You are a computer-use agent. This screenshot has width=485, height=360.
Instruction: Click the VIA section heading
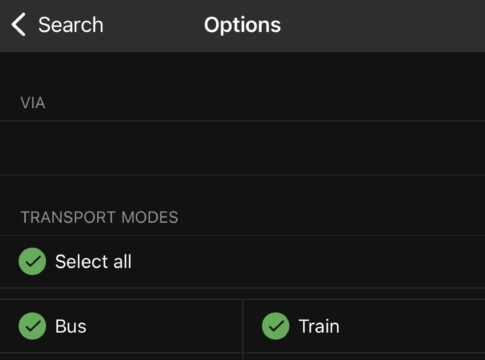point(33,103)
